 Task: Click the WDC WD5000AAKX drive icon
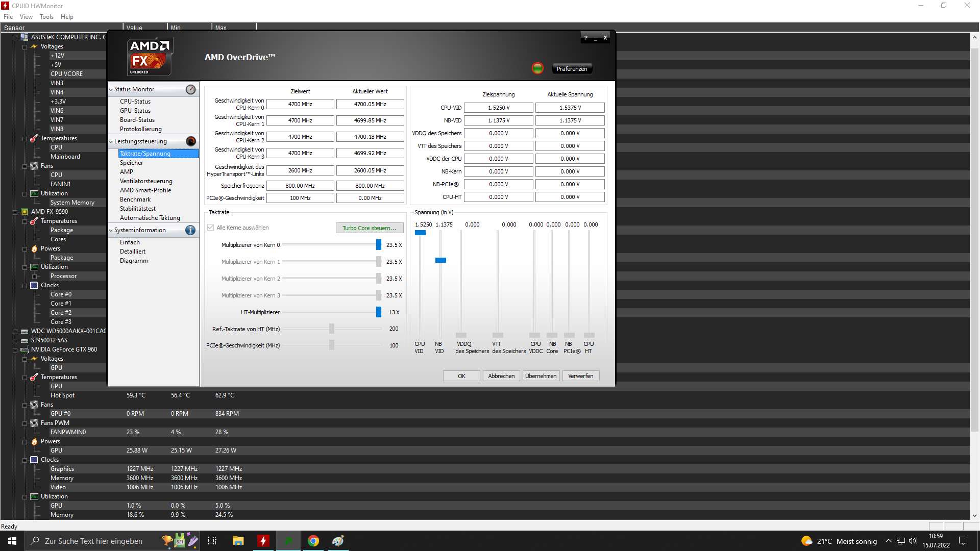(x=24, y=331)
